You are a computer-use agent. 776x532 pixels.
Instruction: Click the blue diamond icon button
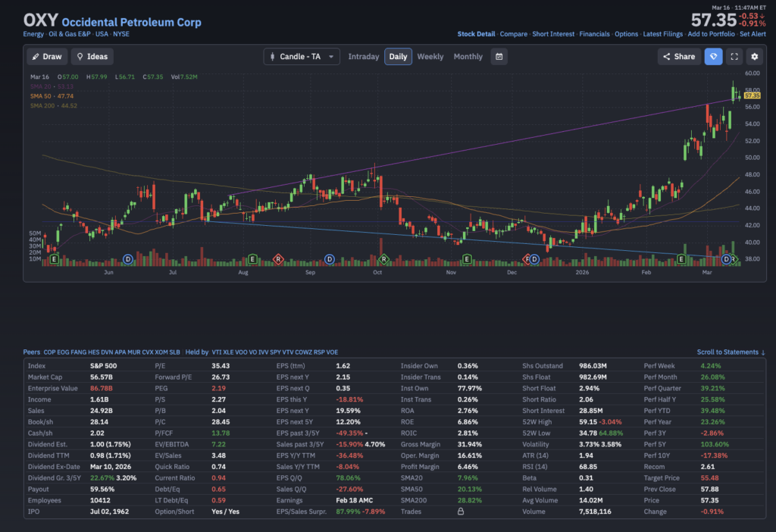click(713, 57)
